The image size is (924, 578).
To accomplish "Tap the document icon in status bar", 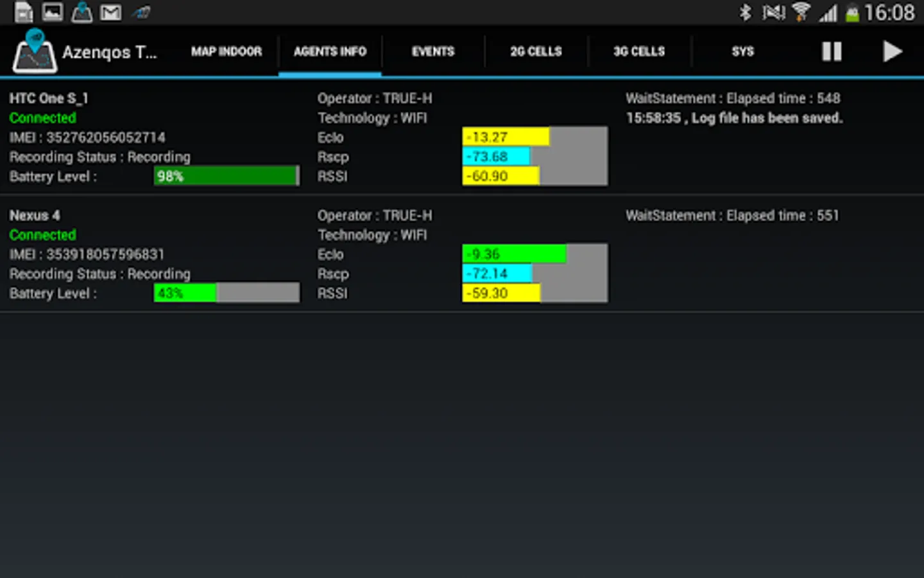I will (x=24, y=12).
